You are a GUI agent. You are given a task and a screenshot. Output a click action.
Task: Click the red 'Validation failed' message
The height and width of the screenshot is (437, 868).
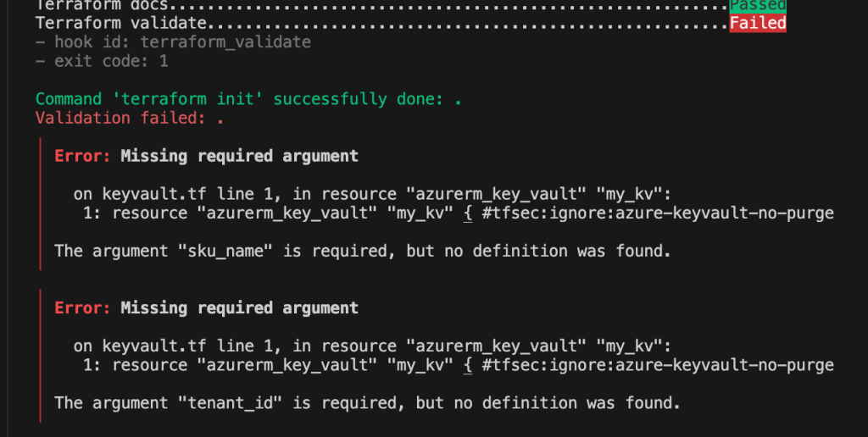(130, 118)
